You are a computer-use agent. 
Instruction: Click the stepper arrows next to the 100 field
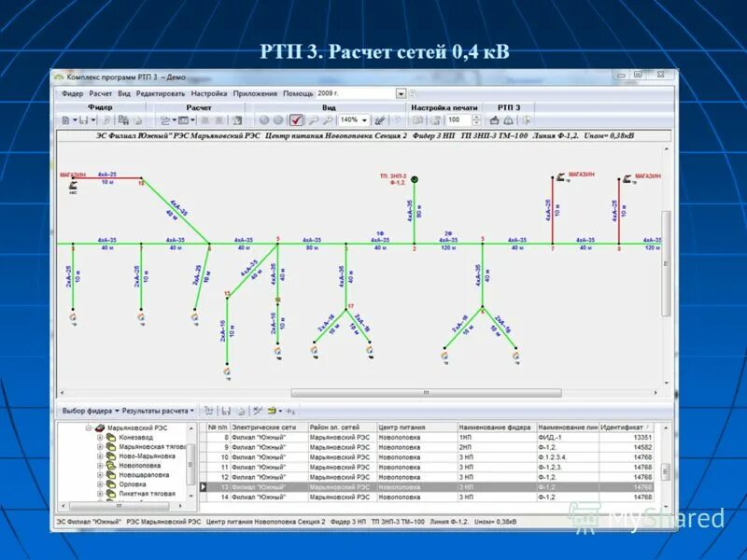click(476, 120)
